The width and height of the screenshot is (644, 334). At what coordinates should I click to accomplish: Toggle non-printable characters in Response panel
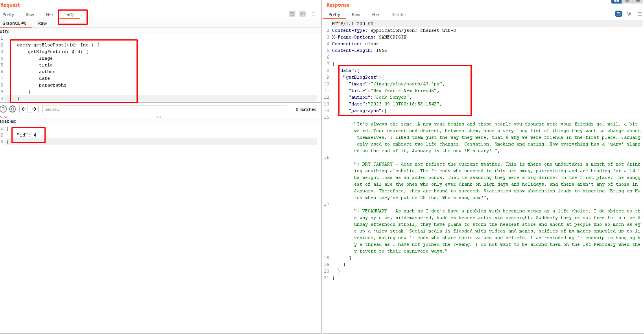click(x=629, y=14)
